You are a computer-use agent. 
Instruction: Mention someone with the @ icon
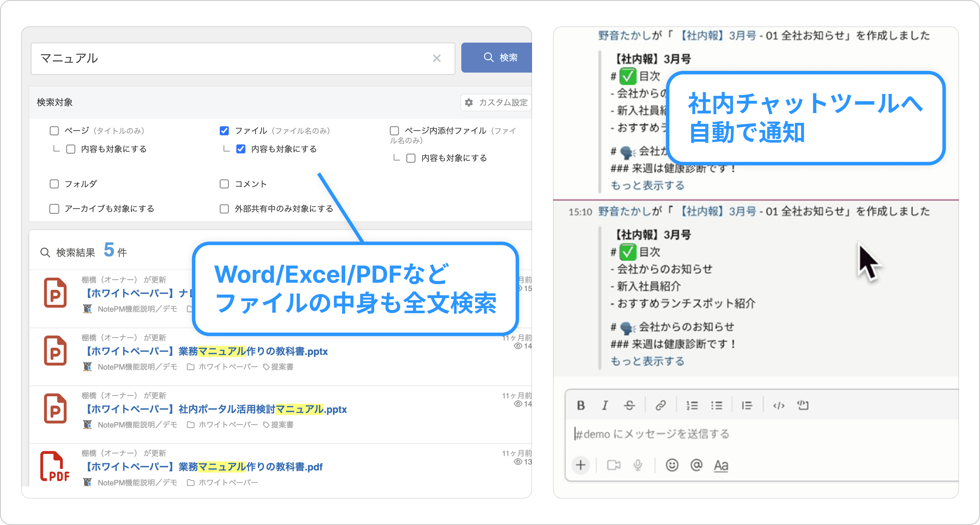(x=696, y=465)
